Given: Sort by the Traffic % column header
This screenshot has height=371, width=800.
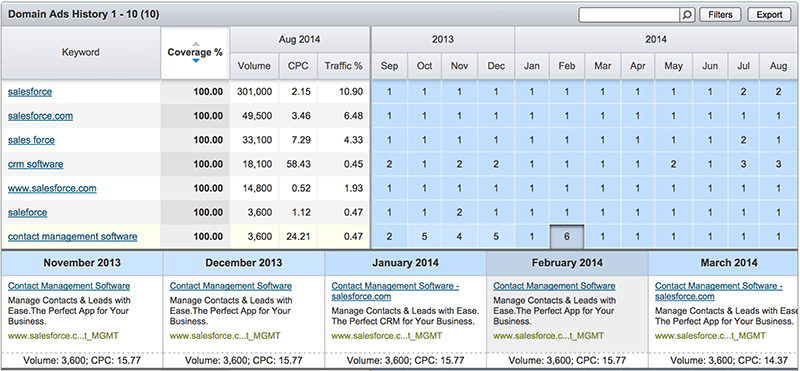Looking at the screenshot, I should coord(343,66).
